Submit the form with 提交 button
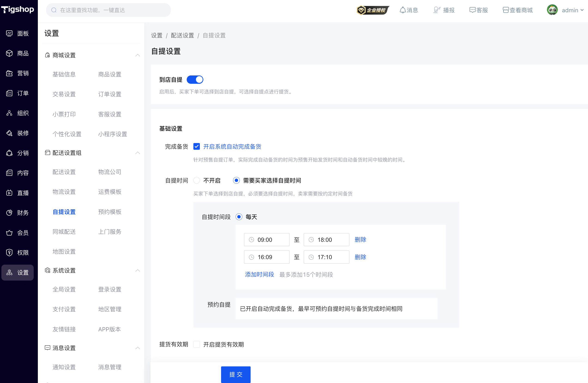This screenshot has height=383, width=588. point(236,374)
